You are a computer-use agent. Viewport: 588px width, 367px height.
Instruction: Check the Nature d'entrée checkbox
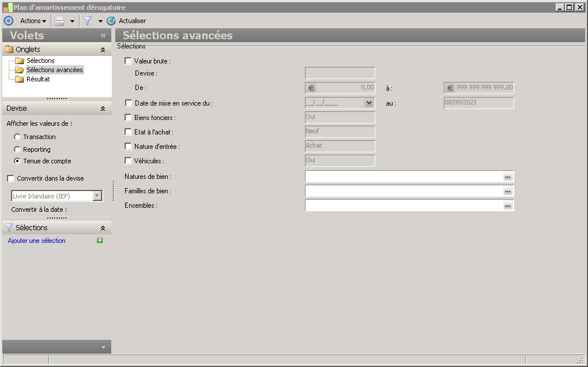pos(128,147)
